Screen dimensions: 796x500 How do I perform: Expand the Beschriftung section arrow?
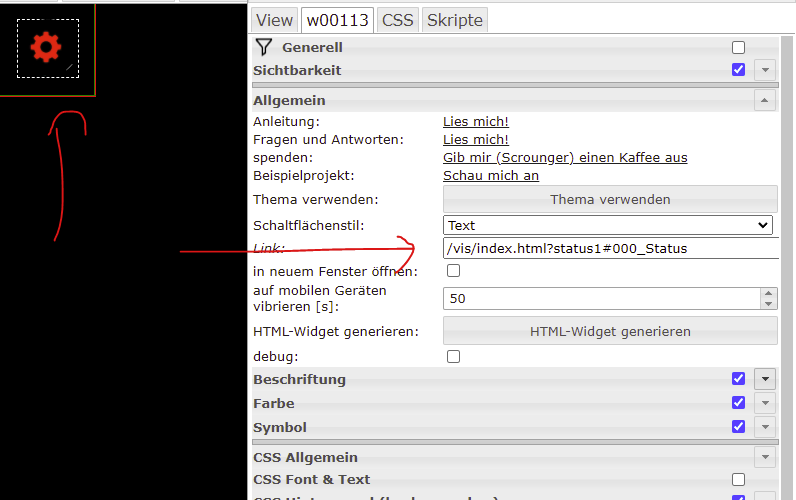765,379
